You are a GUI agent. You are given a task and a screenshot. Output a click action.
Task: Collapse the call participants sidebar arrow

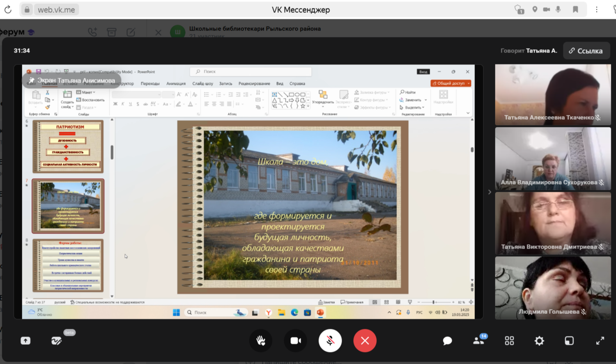pos(490,192)
